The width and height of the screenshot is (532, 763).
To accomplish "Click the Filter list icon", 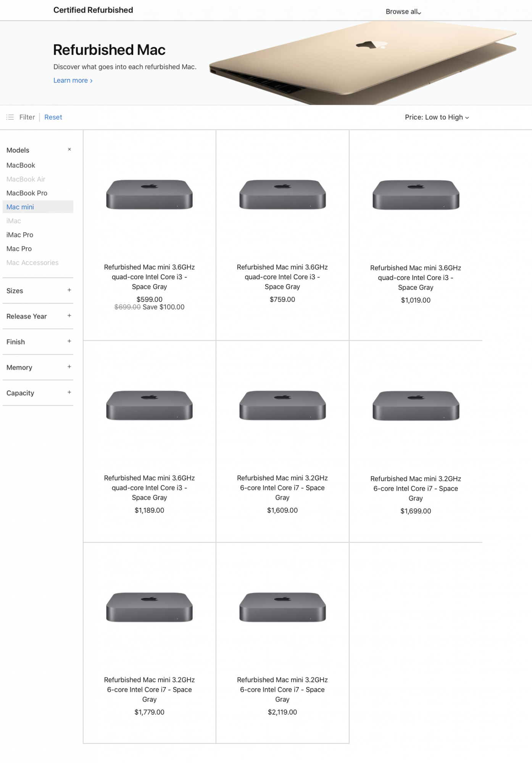I will [x=10, y=117].
